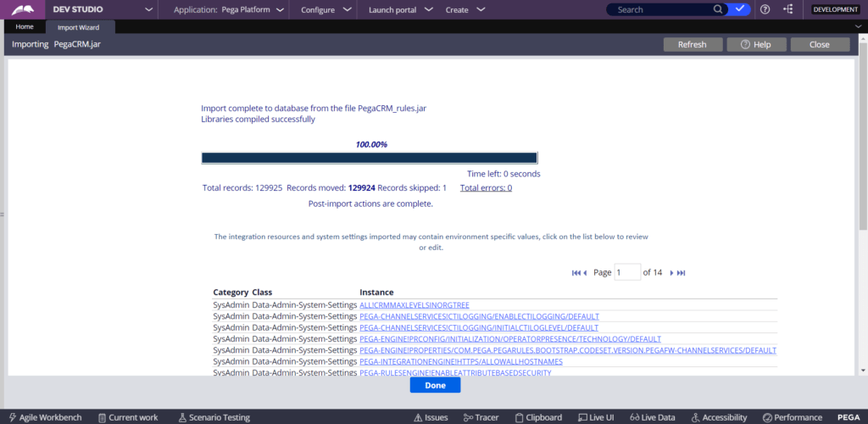Click the search magnifier icon
The width and height of the screenshot is (868, 424).
tap(717, 9)
